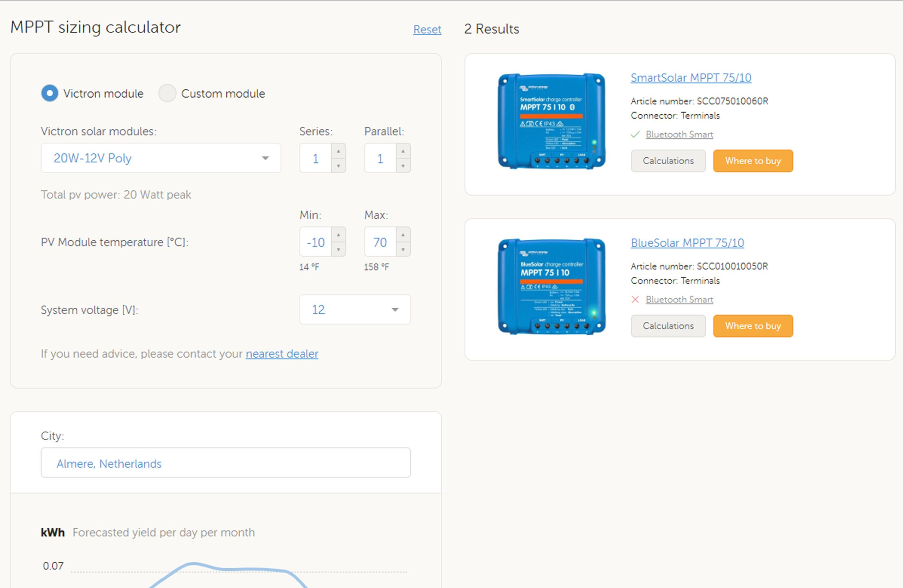The height and width of the screenshot is (588, 903).
Task: Click the red X icon for BlueSolar
Action: pyautogui.click(x=635, y=299)
